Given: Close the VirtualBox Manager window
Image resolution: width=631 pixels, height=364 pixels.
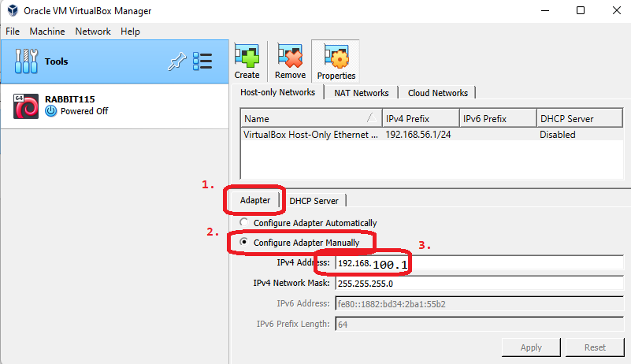Looking at the screenshot, I should click(x=617, y=10).
